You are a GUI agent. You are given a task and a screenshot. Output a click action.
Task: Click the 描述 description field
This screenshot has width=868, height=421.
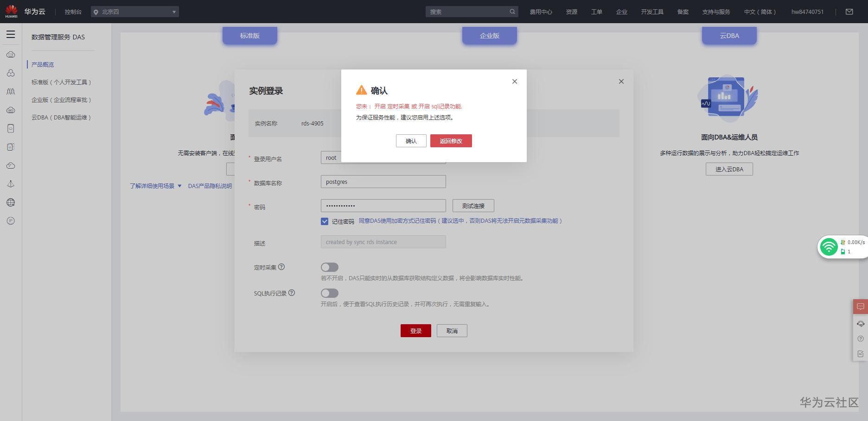coord(383,242)
